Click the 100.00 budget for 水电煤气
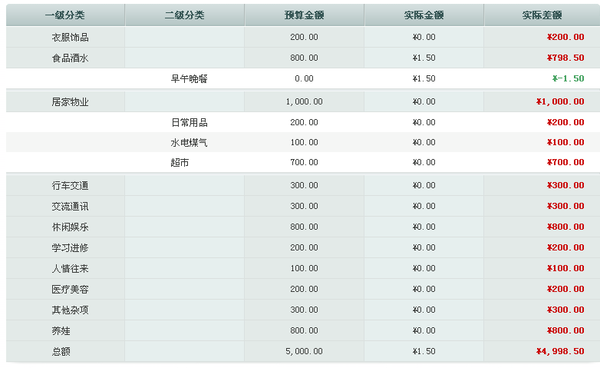This screenshot has width=600, height=368. click(x=304, y=142)
